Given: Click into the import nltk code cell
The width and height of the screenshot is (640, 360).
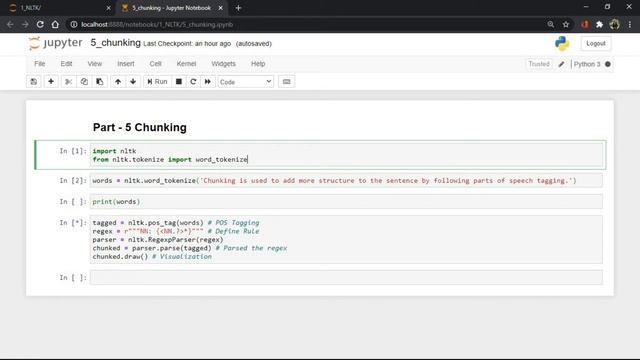Looking at the screenshot, I should pos(346,155).
